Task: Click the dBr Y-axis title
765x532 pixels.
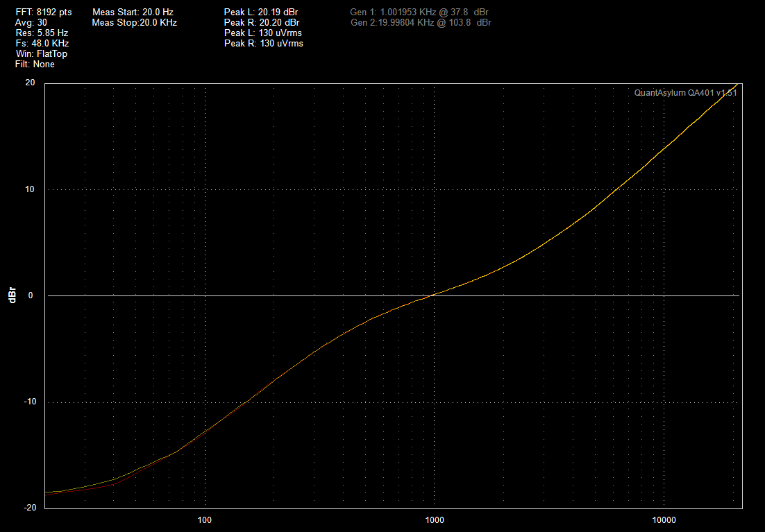Action: click(x=12, y=295)
